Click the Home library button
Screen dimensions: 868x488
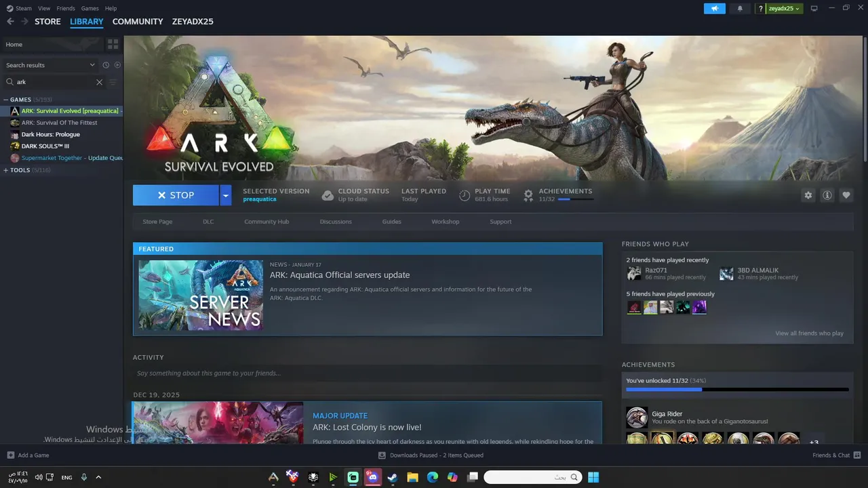52,44
